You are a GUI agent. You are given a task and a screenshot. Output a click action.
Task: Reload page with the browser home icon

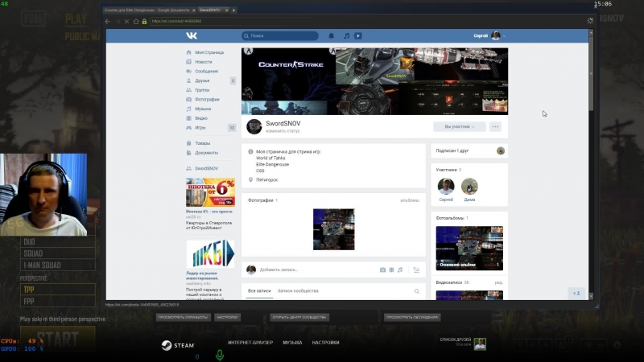(x=136, y=22)
